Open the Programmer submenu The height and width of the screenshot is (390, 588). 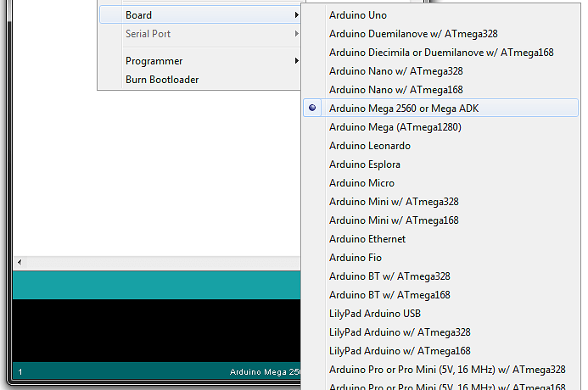[x=200, y=61]
